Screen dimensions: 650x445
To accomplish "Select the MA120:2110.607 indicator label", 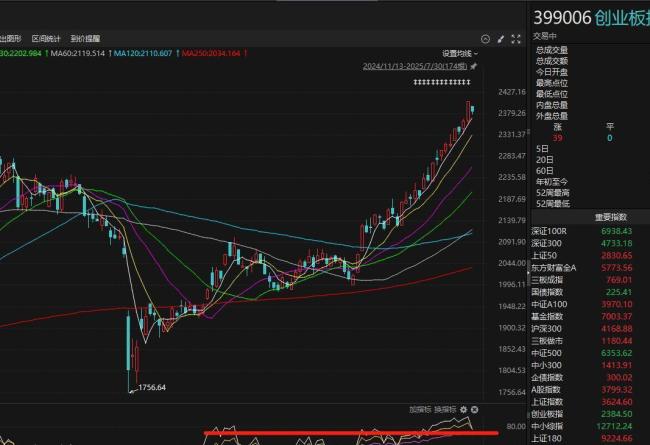I will [x=143, y=53].
